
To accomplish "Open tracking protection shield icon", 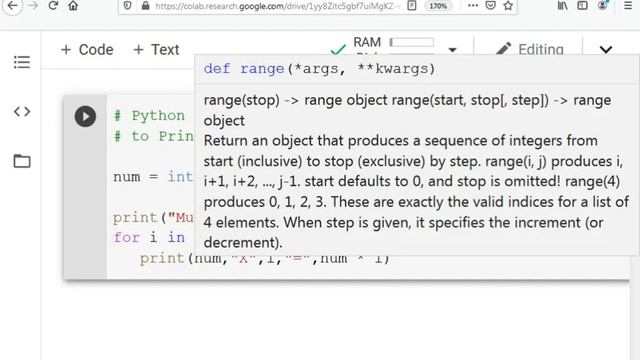I will click(127, 6).
